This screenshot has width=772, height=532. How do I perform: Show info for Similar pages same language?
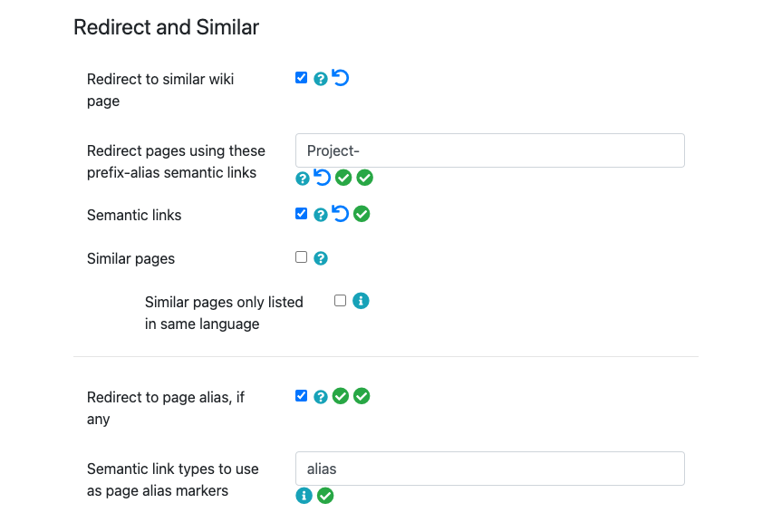[361, 301]
